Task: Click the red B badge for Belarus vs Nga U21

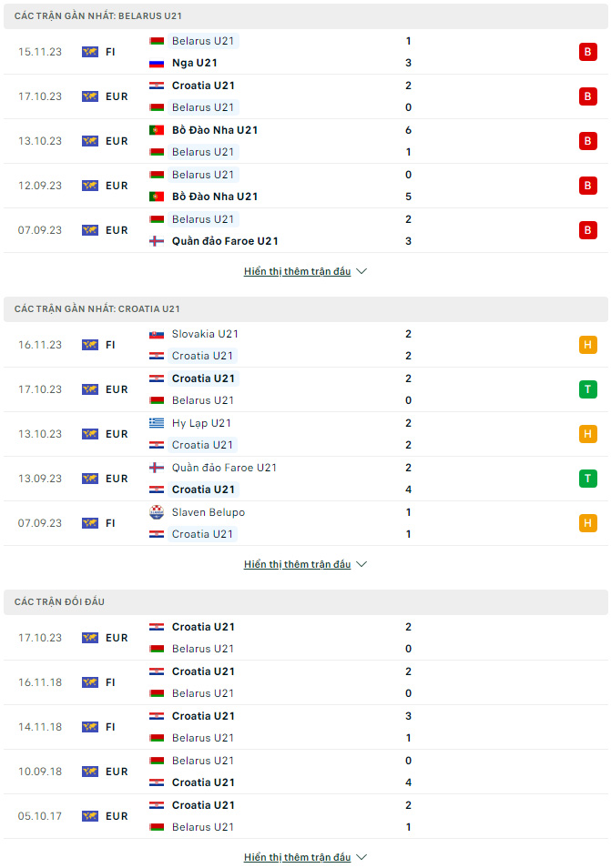Action: click(x=587, y=52)
